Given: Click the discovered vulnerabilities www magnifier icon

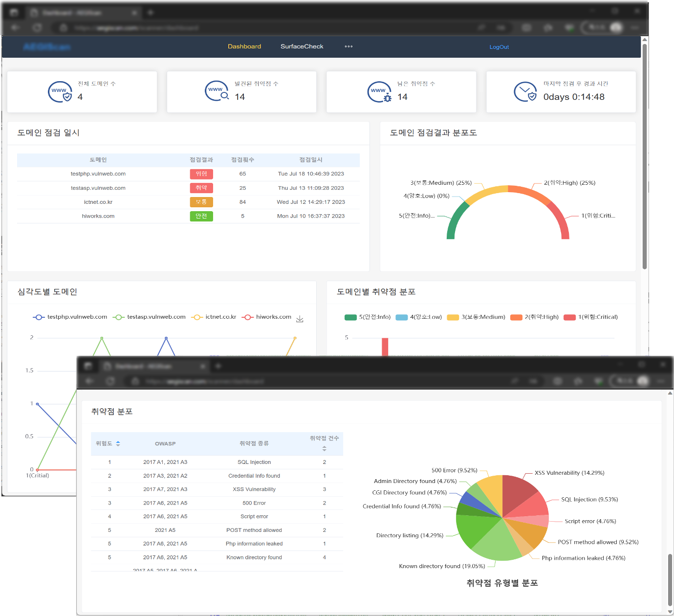Looking at the screenshot, I should 217,91.
